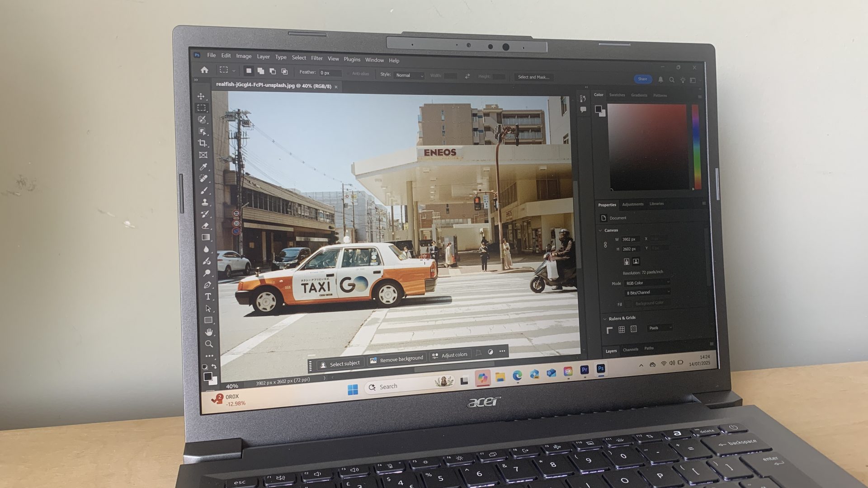Open the Filter menu
The image size is (868, 488).
[x=316, y=58]
